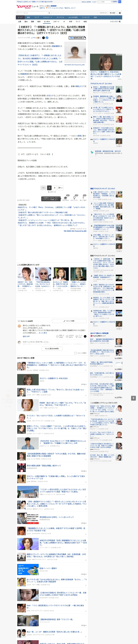Click the web search magnifier button
This screenshot has height=644, width=138.
coord(120,2)
